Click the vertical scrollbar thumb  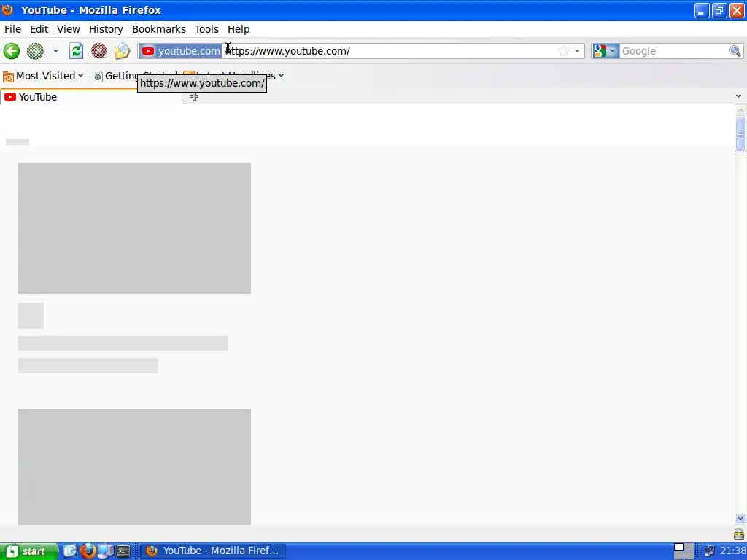tap(740, 134)
